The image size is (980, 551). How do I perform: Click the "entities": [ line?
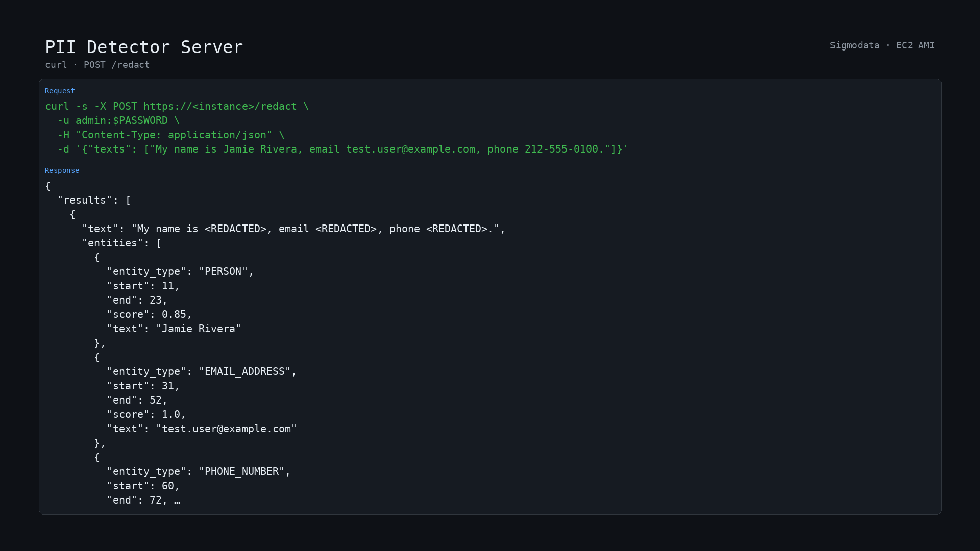(121, 243)
